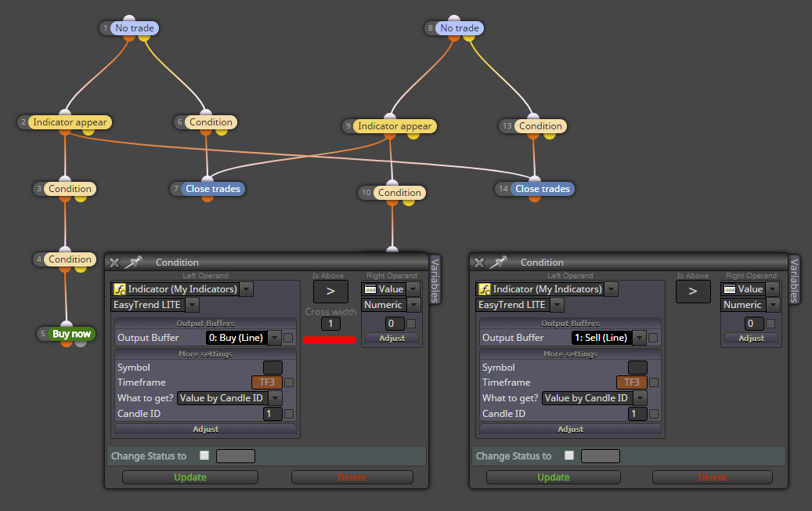
Task: Select node 2 Indicator appear
Action: point(70,122)
